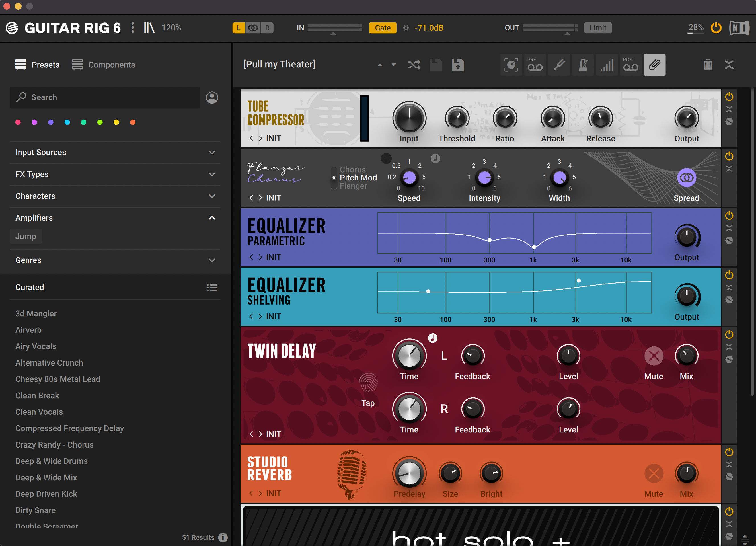The height and width of the screenshot is (546, 756).
Task: Save preset as new with plus disk
Action: click(458, 65)
